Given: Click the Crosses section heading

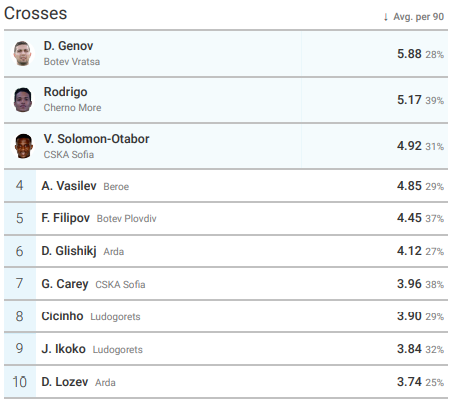Looking at the screenshot, I should click(36, 14).
